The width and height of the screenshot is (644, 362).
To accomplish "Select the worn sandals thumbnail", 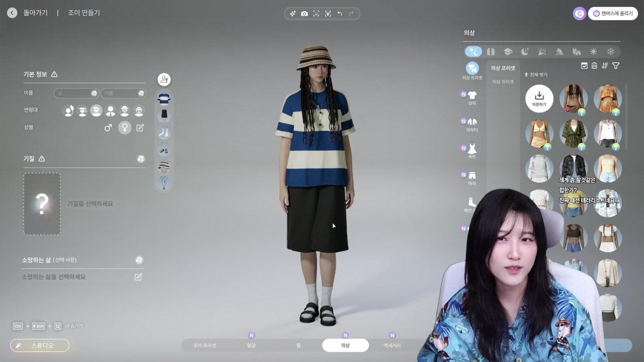I will (x=164, y=150).
